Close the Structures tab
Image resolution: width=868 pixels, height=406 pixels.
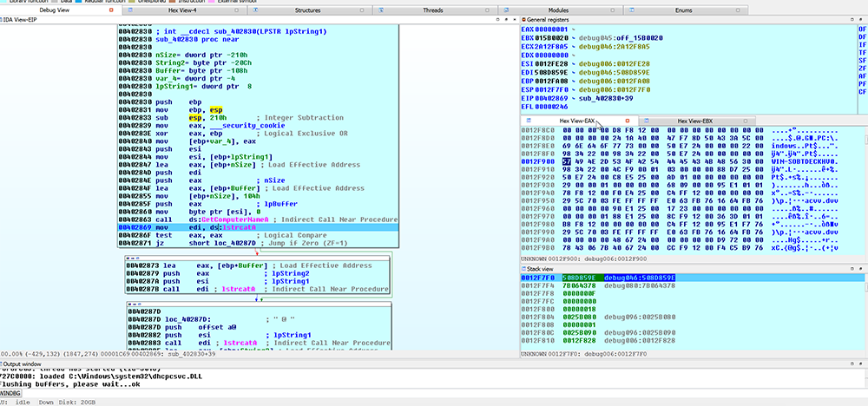[x=362, y=10]
